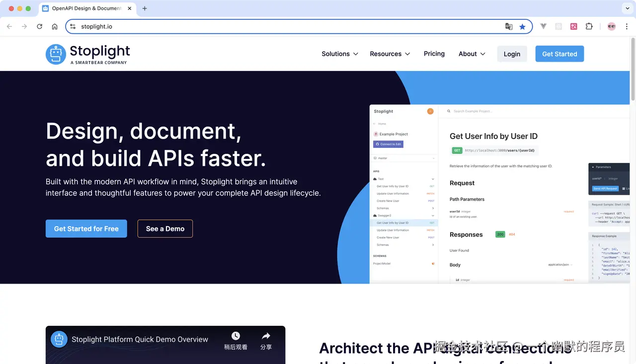This screenshot has height=364, width=636.
Task: Click the video channel robot avatar
Action: [x=59, y=339]
